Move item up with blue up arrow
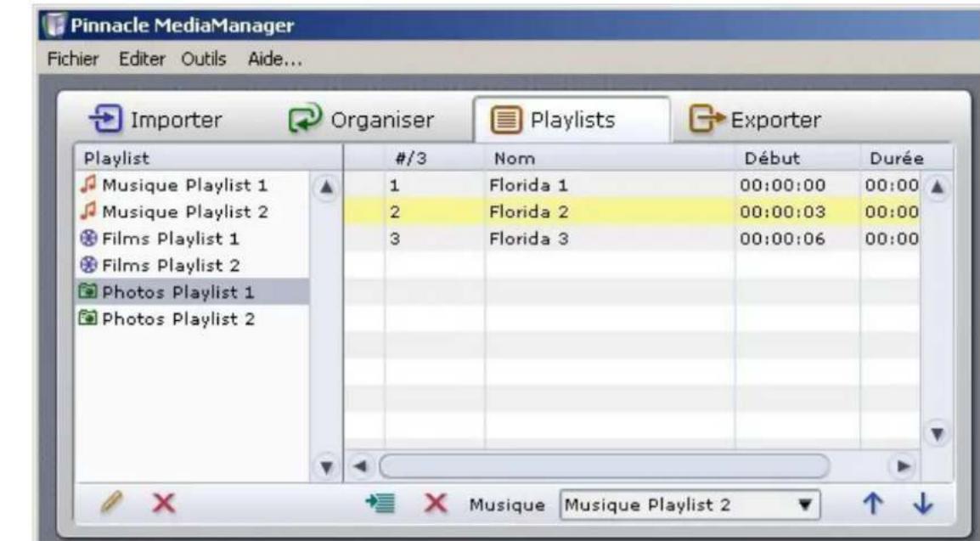 tap(873, 504)
